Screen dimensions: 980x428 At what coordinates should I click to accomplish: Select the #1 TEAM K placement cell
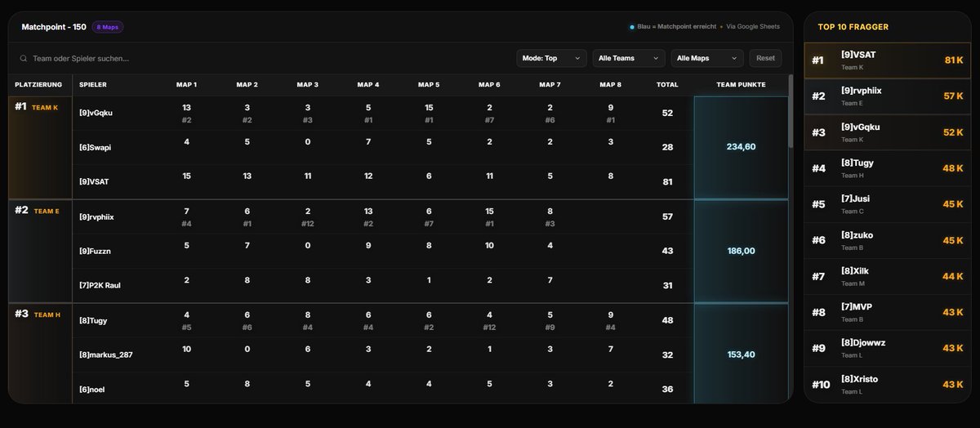[x=40, y=147]
